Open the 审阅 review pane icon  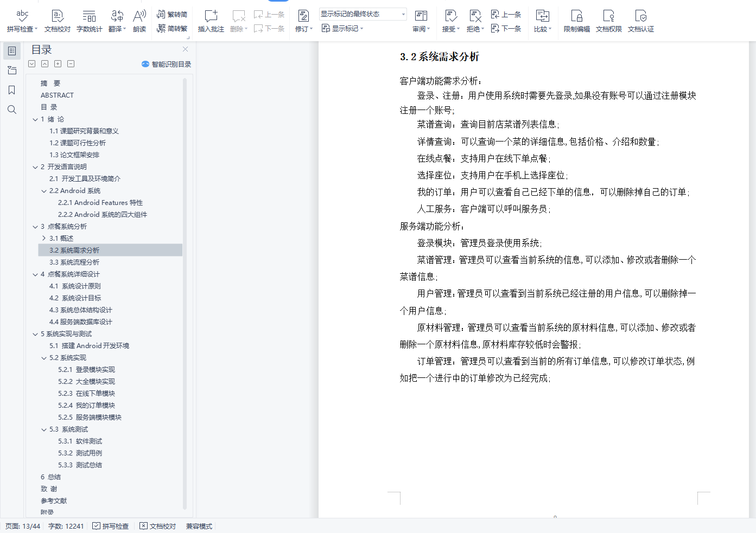tap(421, 16)
